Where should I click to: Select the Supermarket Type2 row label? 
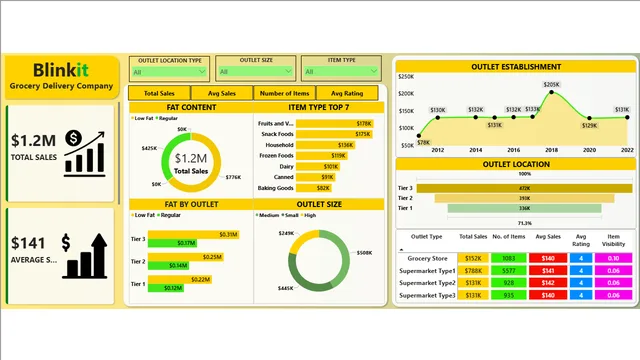pyautogui.click(x=427, y=283)
